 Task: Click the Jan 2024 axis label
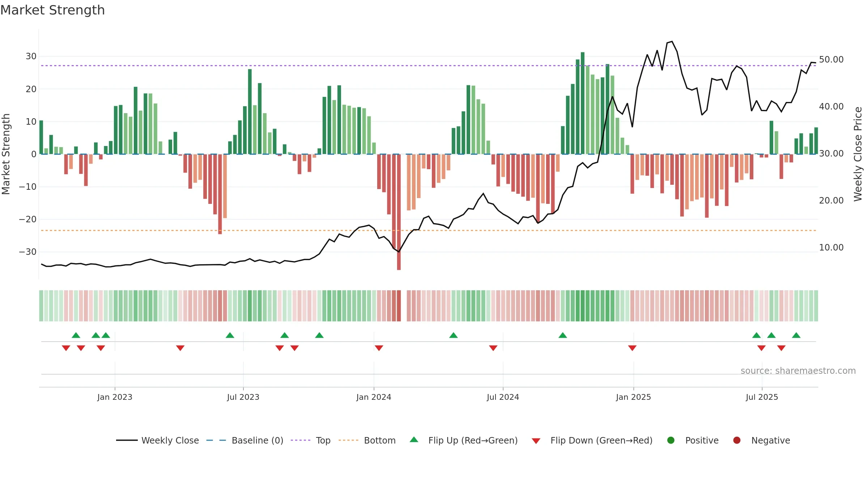tap(374, 397)
